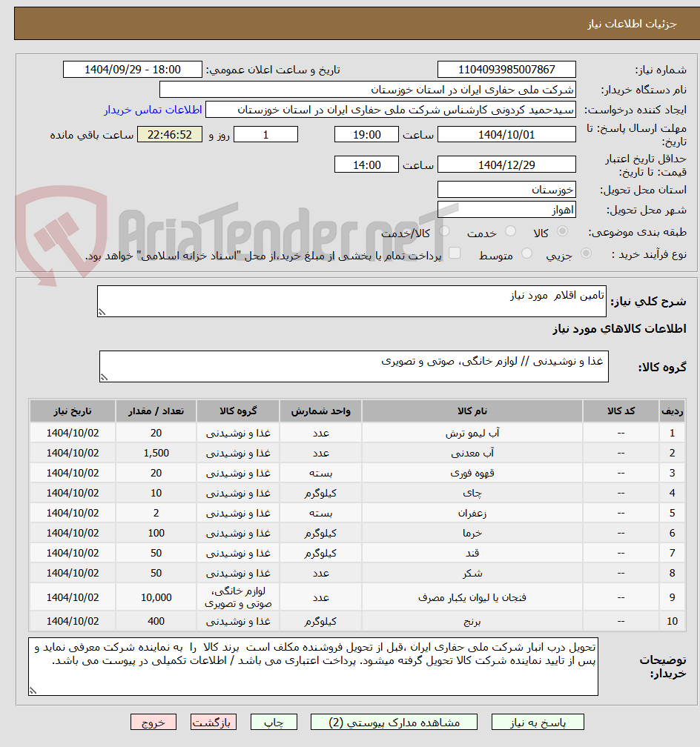Image resolution: width=700 pixels, height=747 pixels.
Task: Click the فنجان یا لیوان یکبار مصرف item
Action: (x=472, y=597)
